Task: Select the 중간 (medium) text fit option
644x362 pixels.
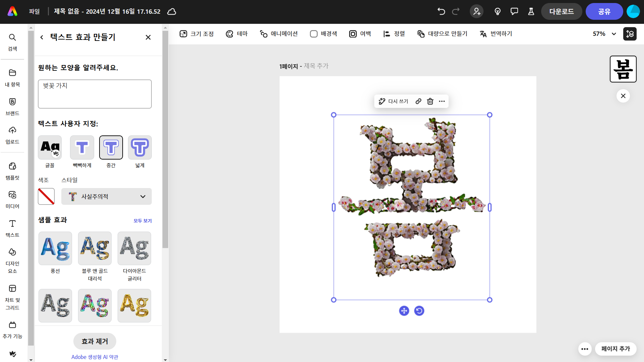Action: 111,147
